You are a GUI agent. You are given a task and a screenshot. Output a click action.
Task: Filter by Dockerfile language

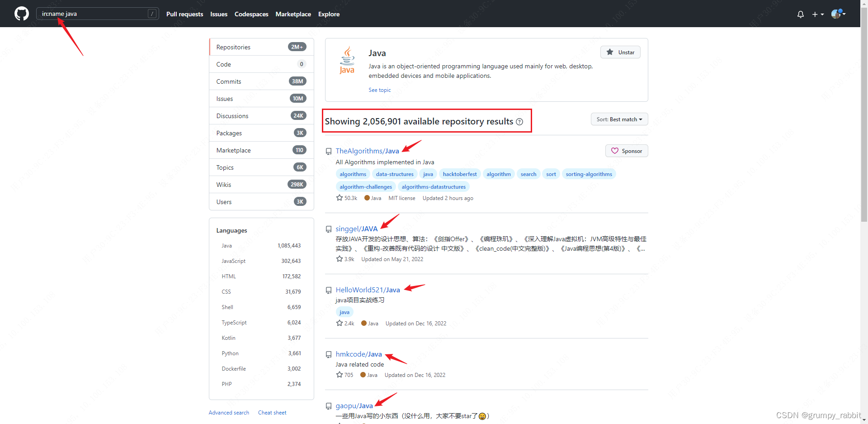(261, 369)
